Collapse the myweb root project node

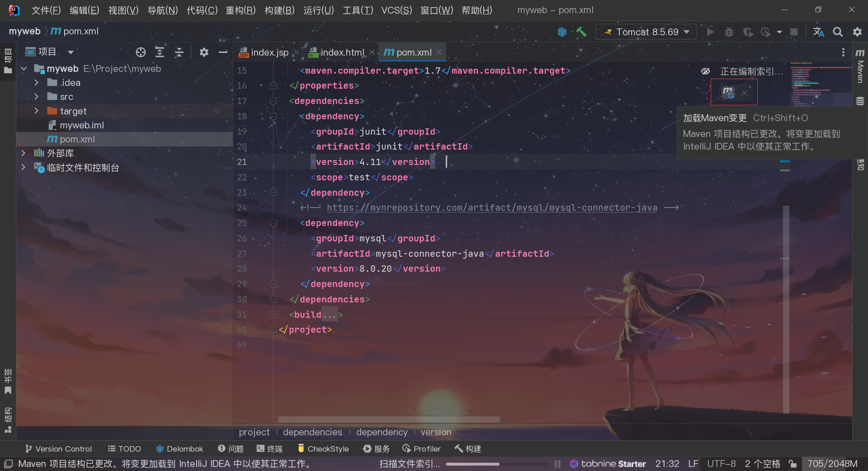[24, 69]
